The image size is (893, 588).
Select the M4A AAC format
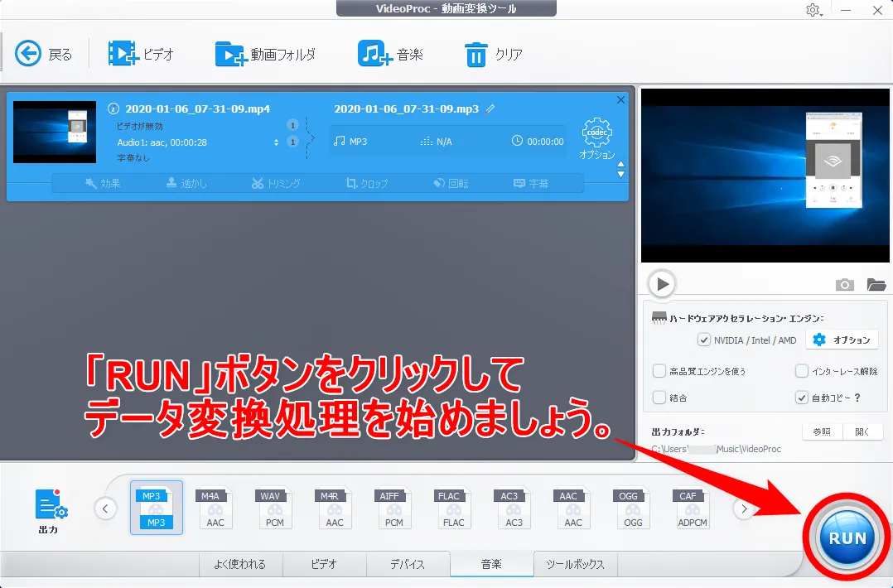[x=215, y=508]
